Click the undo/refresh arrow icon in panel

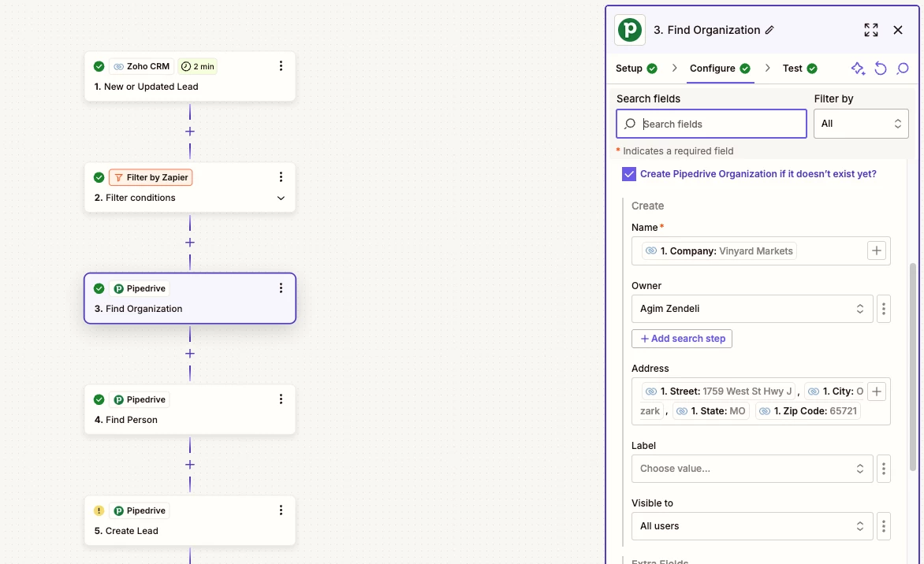[881, 69]
